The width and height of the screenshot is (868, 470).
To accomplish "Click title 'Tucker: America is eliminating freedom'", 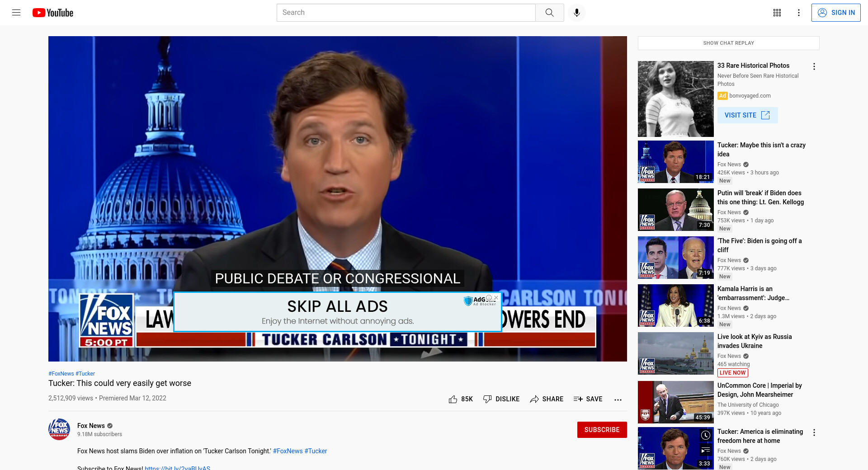I will pyautogui.click(x=760, y=436).
